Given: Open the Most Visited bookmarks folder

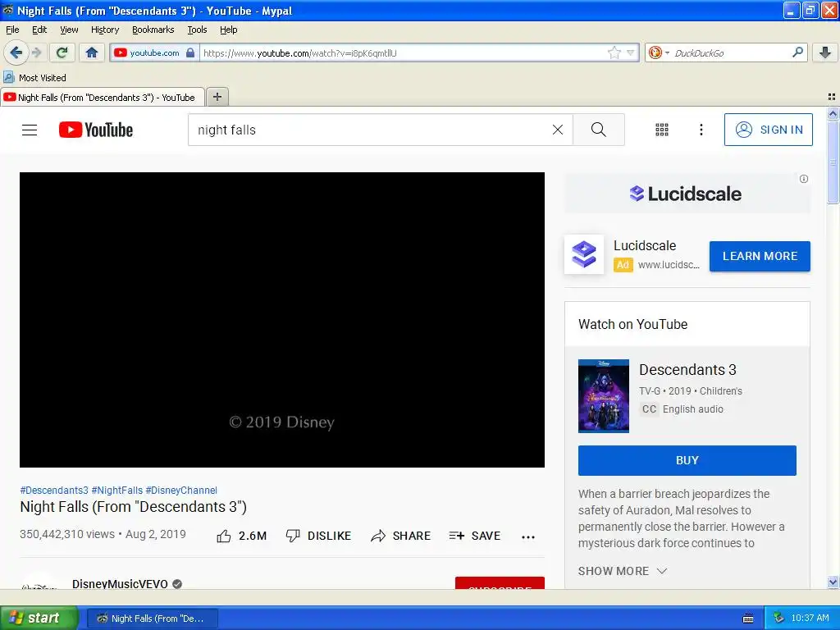Looking at the screenshot, I should coord(34,78).
